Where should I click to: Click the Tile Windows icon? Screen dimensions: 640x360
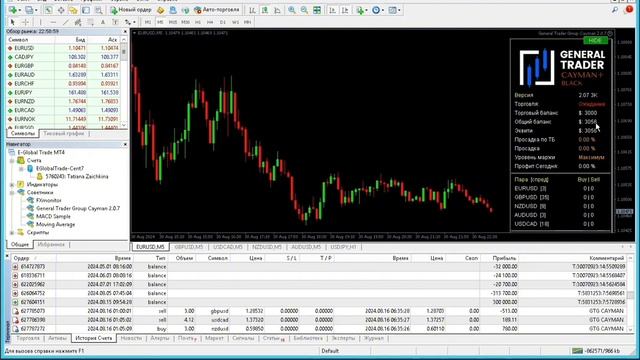(x=317, y=10)
